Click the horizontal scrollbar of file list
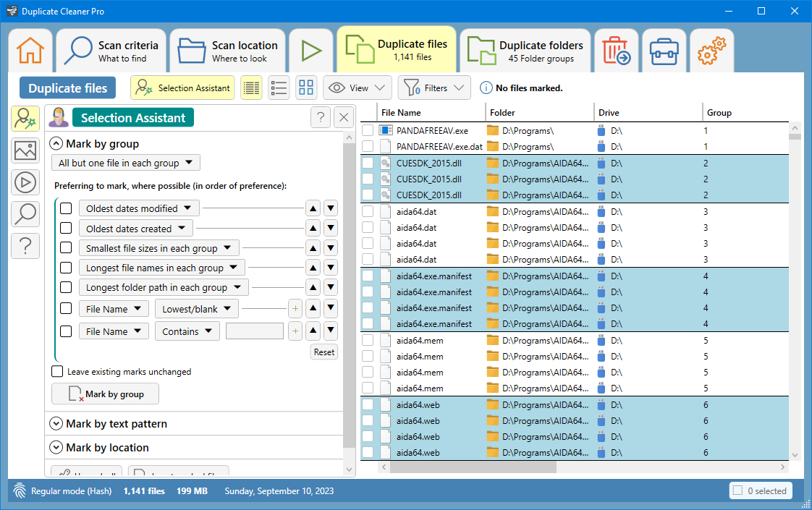Screen dimensions: 812x510 (x=473, y=467)
